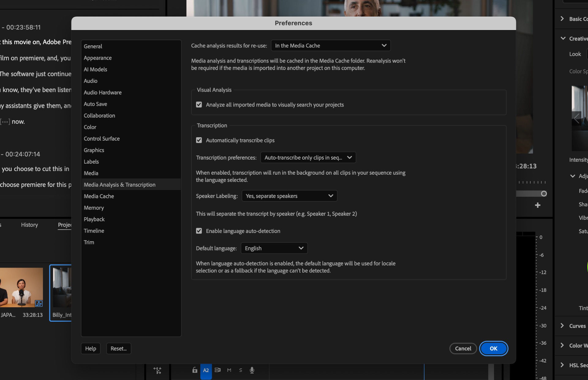This screenshot has height=380, width=588.
Task: Click the plus button editor icon
Action: (x=537, y=205)
